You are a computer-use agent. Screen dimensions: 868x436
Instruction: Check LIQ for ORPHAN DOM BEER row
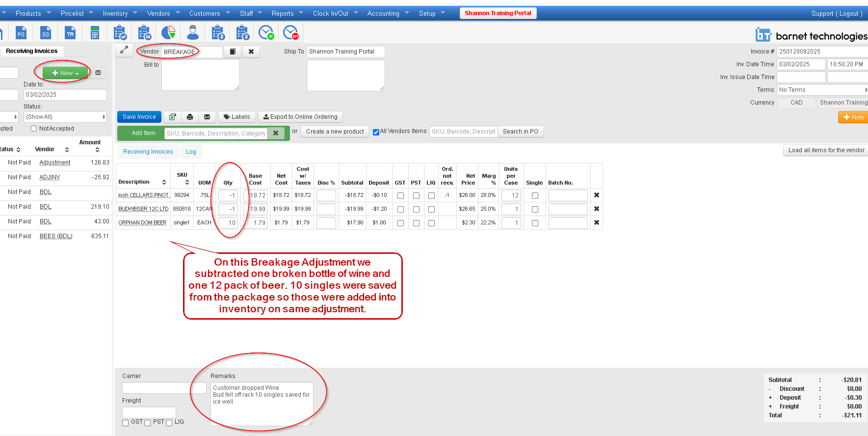pos(432,223)
